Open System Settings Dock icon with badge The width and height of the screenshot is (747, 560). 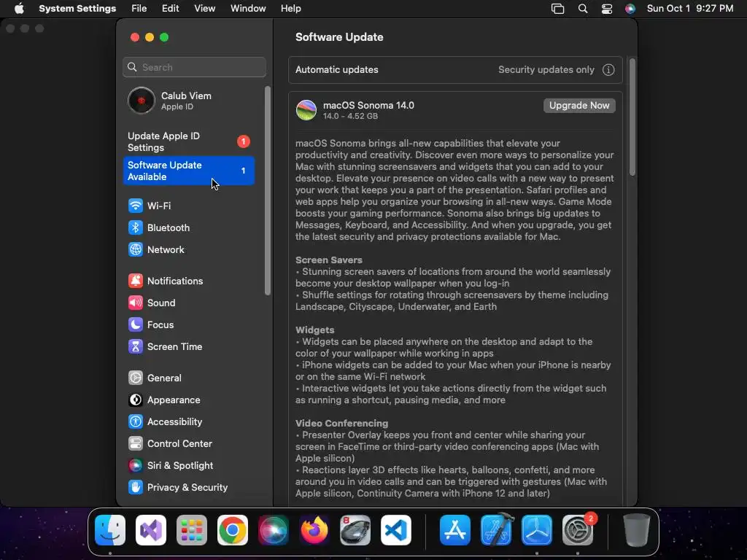[x=578, y=530]
